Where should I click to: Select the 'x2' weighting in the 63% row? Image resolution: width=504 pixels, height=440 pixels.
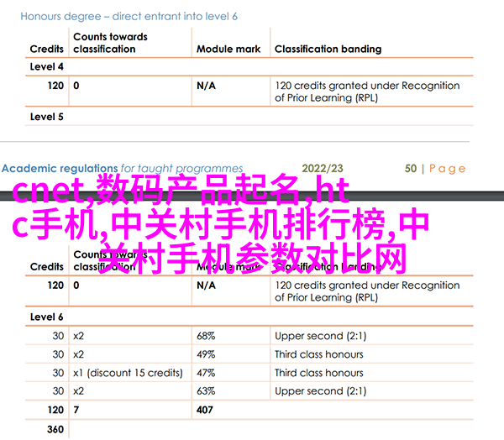(78, 391)
